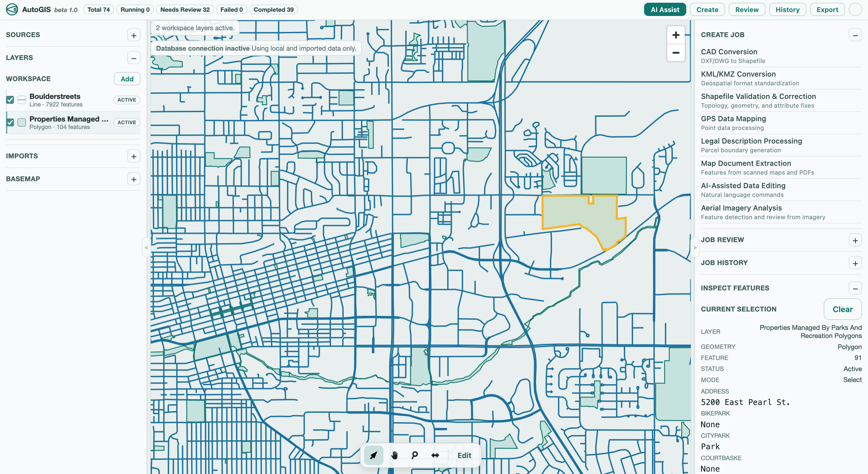Expand the Sources section
The image size is (868, 474).
[134, 35]
